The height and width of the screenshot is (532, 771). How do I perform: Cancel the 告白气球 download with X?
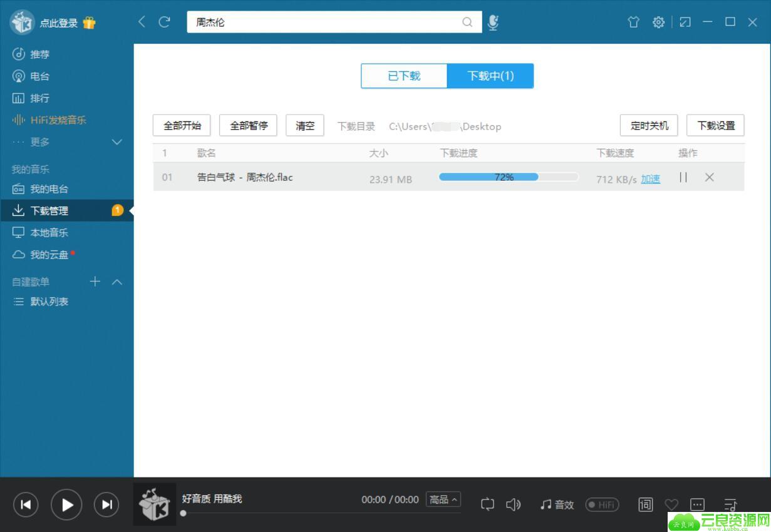coord(709,178)
